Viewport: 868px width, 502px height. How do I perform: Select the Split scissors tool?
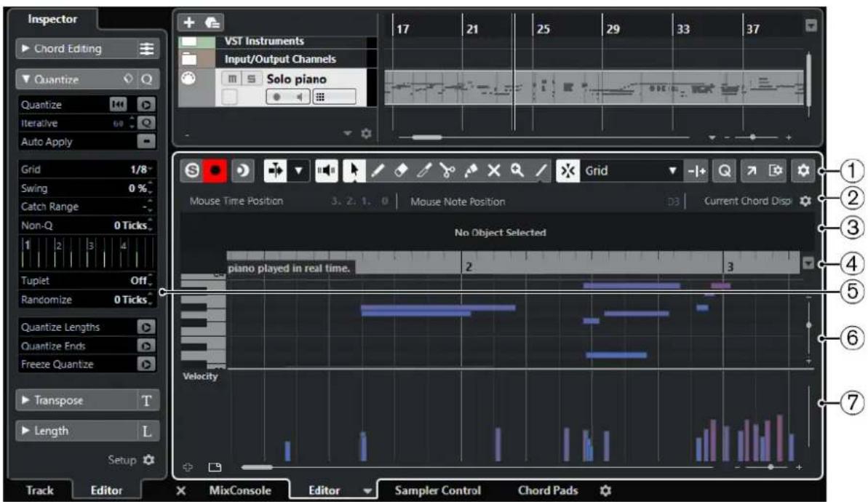tap(447, 170)
